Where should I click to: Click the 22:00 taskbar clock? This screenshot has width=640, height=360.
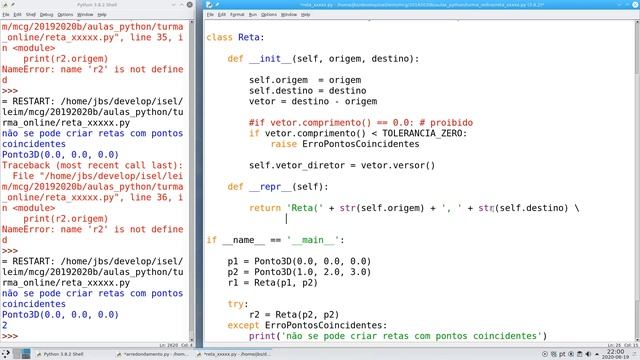click(x=615, y=354)
